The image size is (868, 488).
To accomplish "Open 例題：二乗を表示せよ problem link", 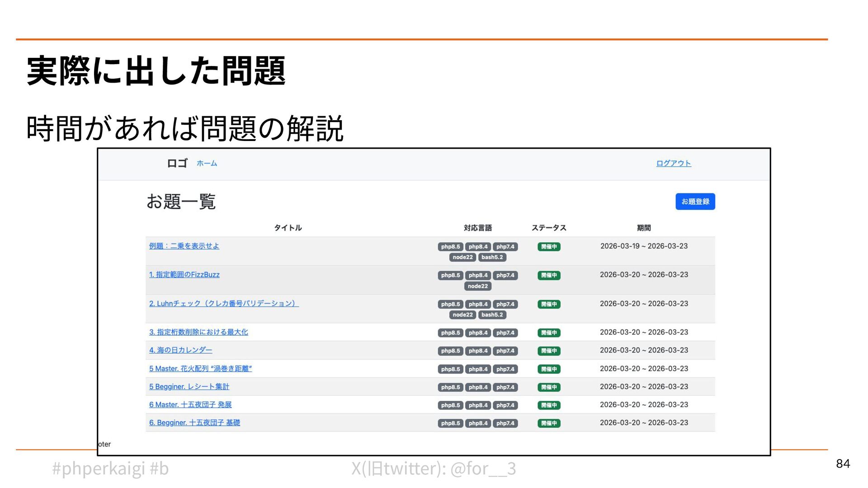I will [x=184, y=246].
